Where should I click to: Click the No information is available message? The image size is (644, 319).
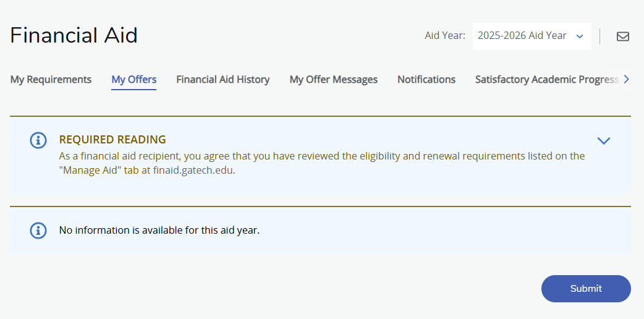tap(159, 230)
